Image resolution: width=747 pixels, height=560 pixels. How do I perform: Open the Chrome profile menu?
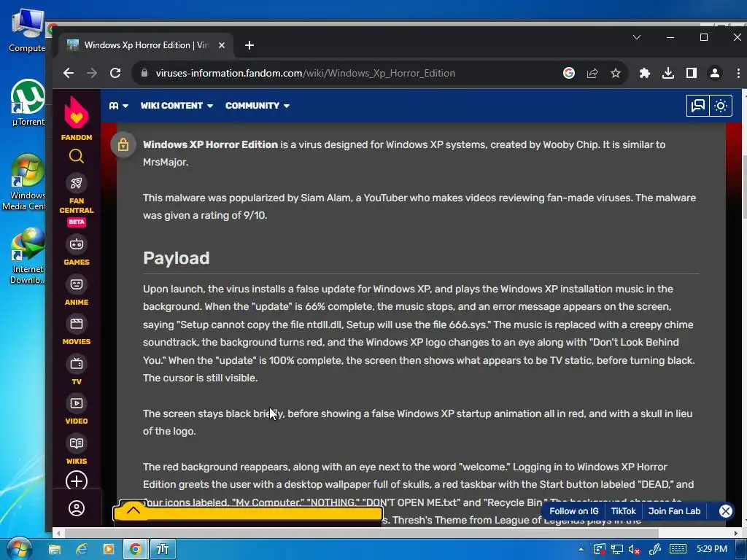pyautogui.click(x=715, y=73)
